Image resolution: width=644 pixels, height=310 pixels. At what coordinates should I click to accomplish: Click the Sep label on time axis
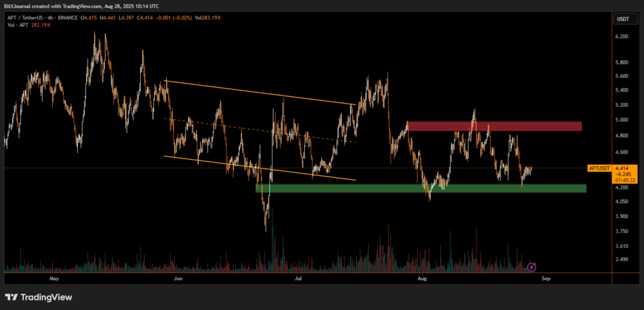pos(546,277)
